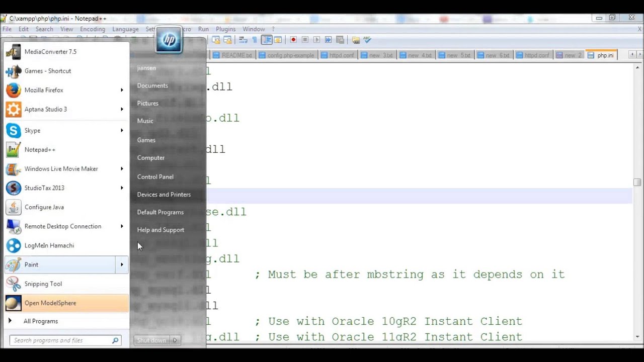Open Control Panel from the Start menu
The height and width of the screenshot is (362, 644).
pyautogui.click(x=155, y=176)
